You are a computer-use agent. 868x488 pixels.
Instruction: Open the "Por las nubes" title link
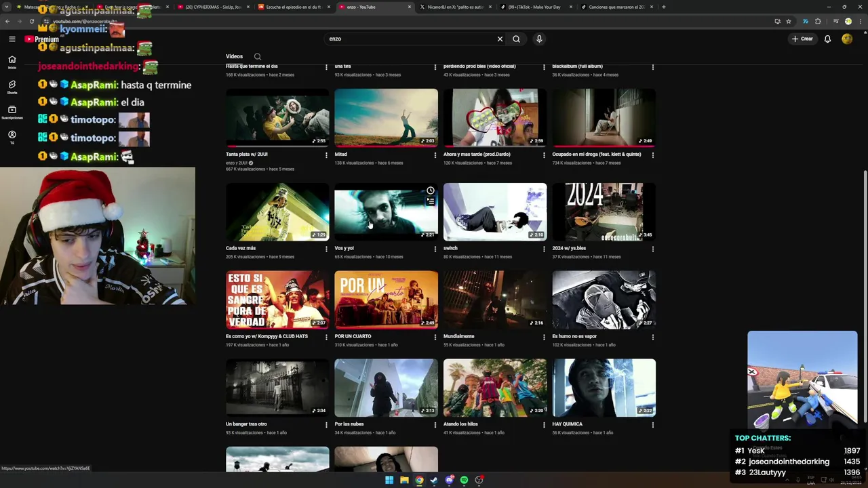click(x=349, y=424)
